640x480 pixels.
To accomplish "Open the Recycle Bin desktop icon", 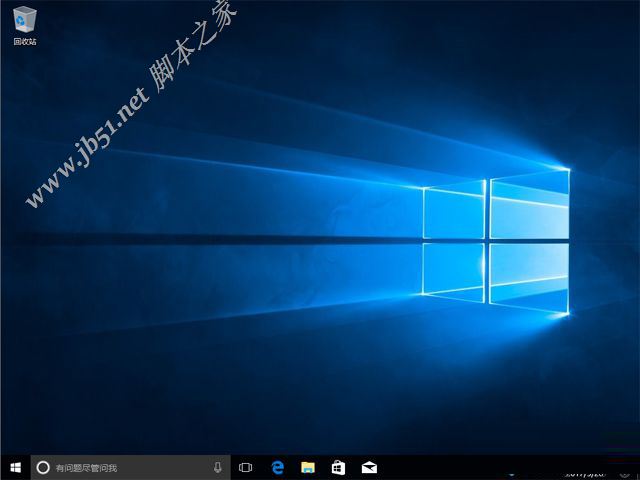I will [25, 25].
